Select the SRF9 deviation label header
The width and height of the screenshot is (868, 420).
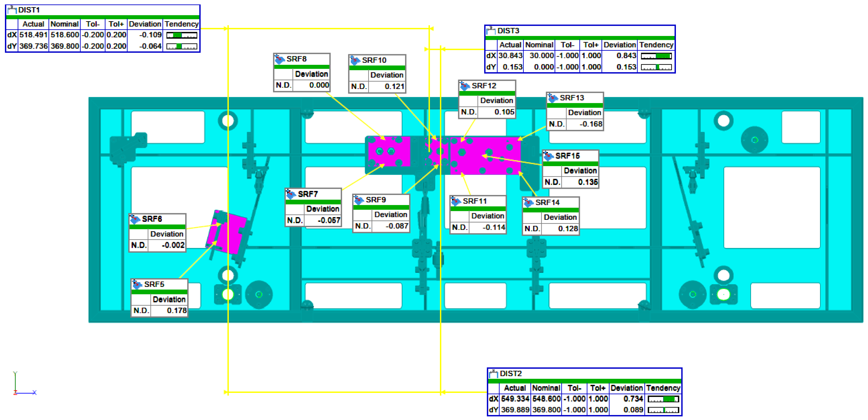coord(391,214)
